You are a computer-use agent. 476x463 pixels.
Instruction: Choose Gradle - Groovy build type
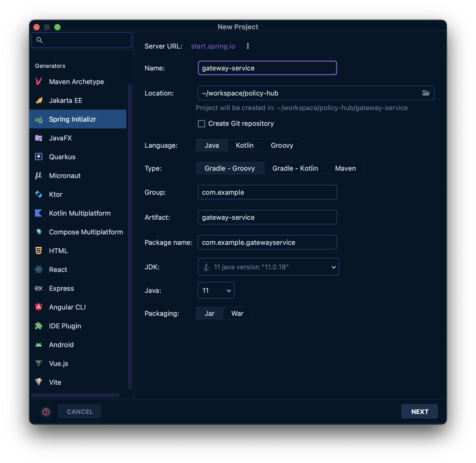click(230, 168)
